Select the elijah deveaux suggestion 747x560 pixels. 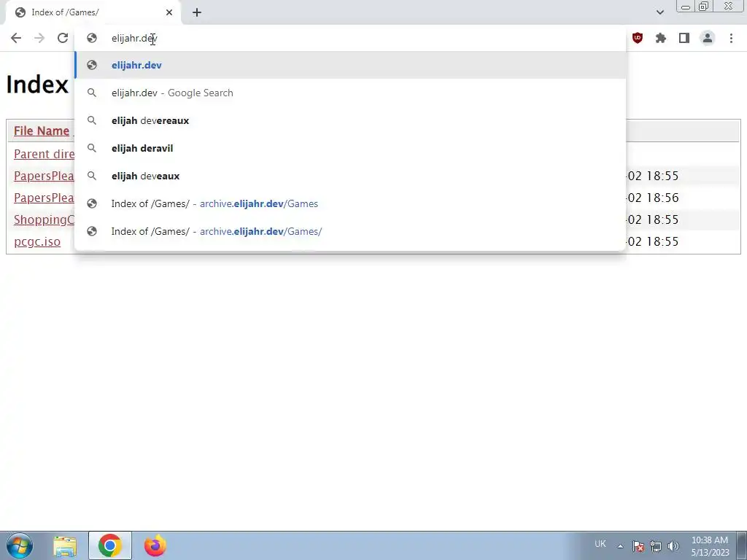pyautogui.click(x=350, y=176)
